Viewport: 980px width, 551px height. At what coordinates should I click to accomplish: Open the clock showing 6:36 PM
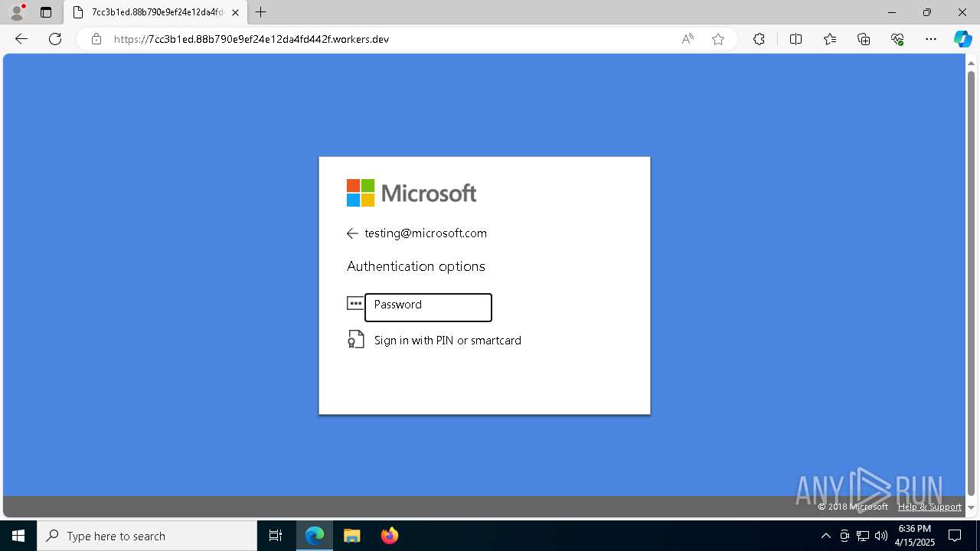pos(915,536)
